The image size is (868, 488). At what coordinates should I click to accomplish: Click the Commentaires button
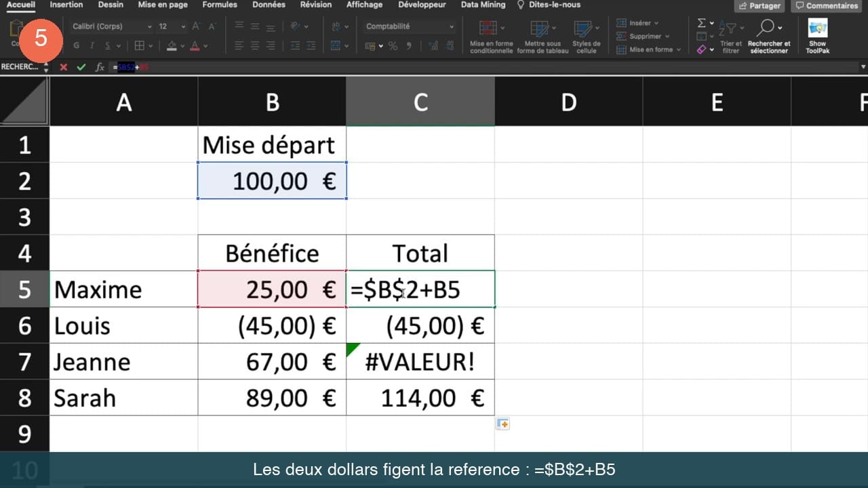point(827,5)
